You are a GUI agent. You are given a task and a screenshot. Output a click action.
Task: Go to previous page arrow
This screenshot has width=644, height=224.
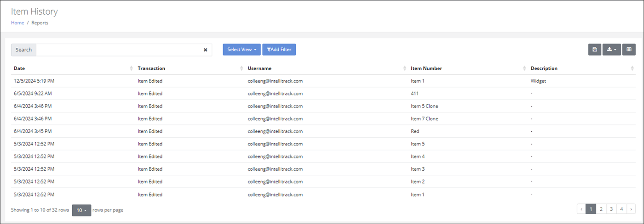pos(581,209)
